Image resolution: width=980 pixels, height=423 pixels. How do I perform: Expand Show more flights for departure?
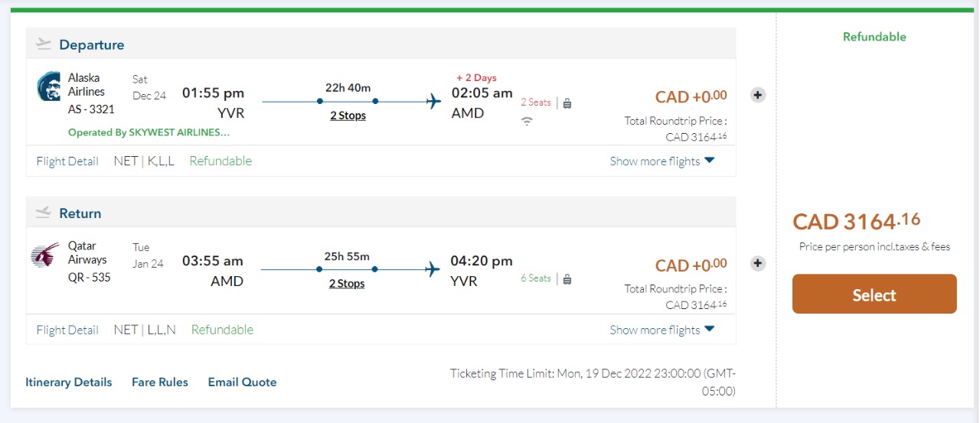coord(662,161)
